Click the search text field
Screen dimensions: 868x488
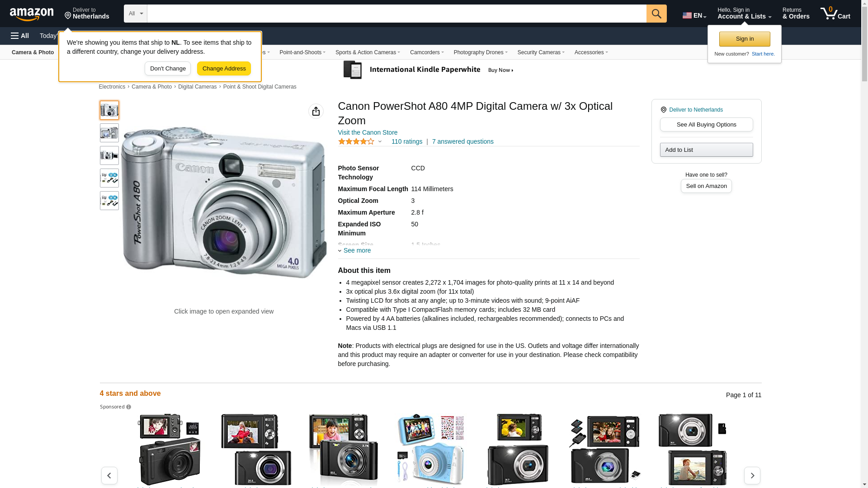tap(396, 14)
